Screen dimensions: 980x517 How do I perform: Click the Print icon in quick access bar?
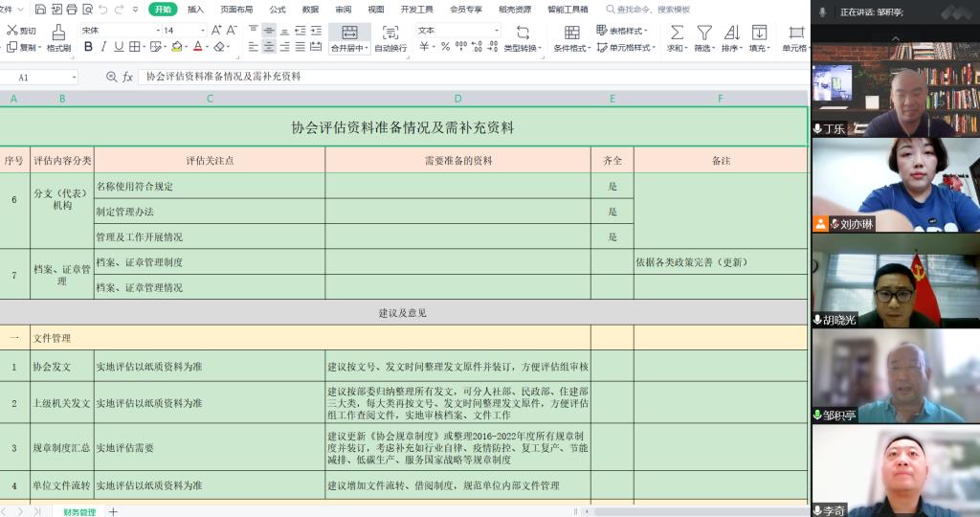point(72,9)
